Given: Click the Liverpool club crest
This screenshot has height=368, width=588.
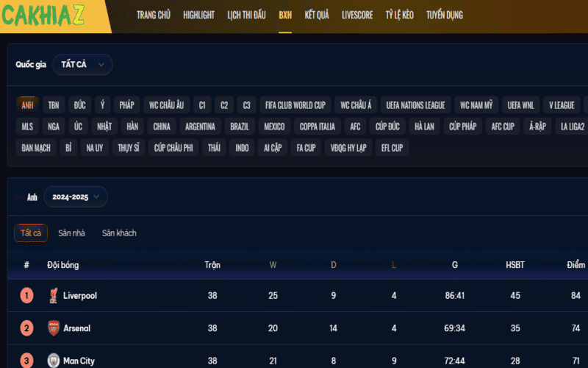Looking at the screenshot, I should (54, 296).
